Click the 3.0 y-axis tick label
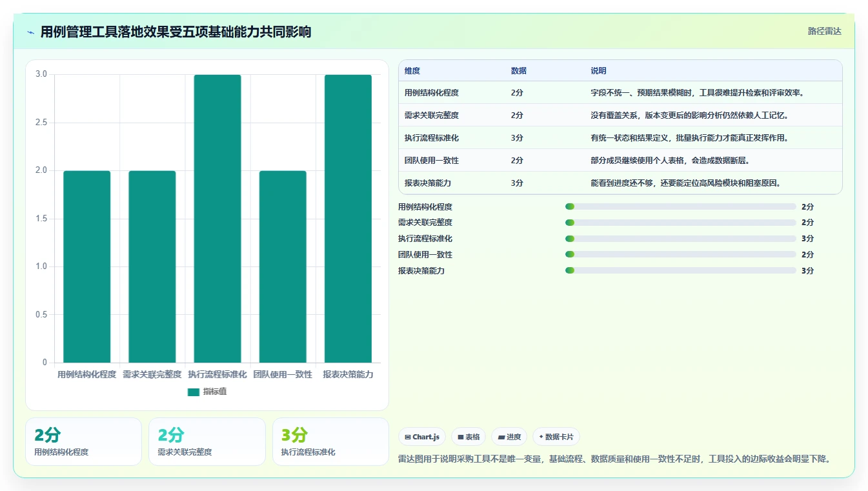 [x=41, y=74]
